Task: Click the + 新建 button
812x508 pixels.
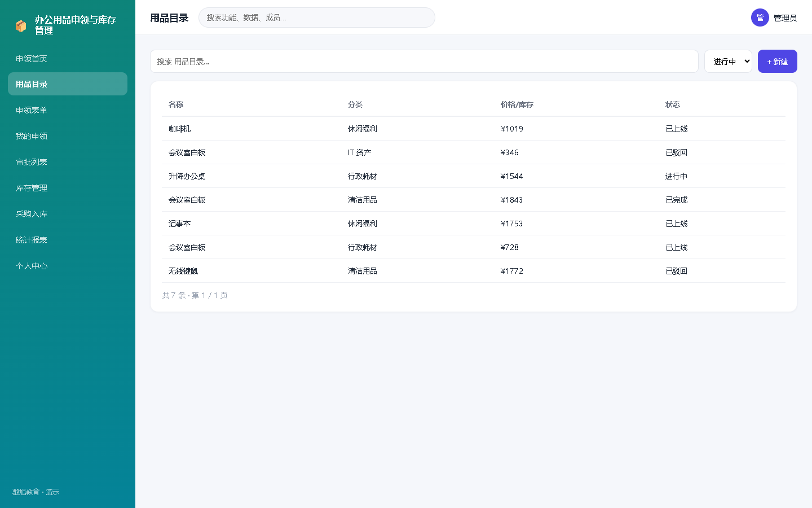Action: click(x=777, y=62)
